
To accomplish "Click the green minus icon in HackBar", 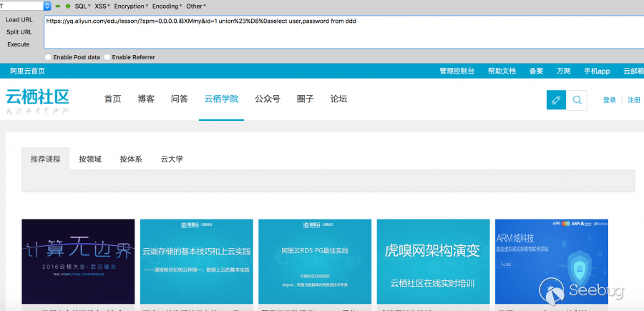I will (x=58, y=6).
